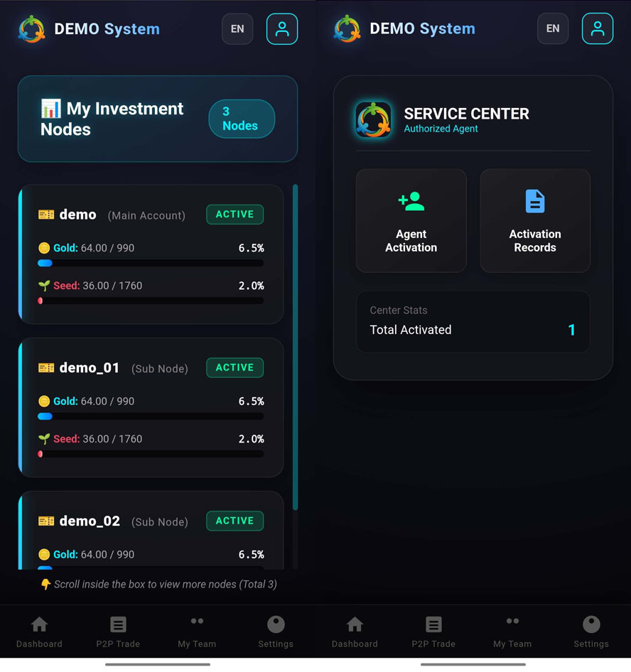
Task: Open EN language selector on Investment Nodes screen
Action: 237,29
